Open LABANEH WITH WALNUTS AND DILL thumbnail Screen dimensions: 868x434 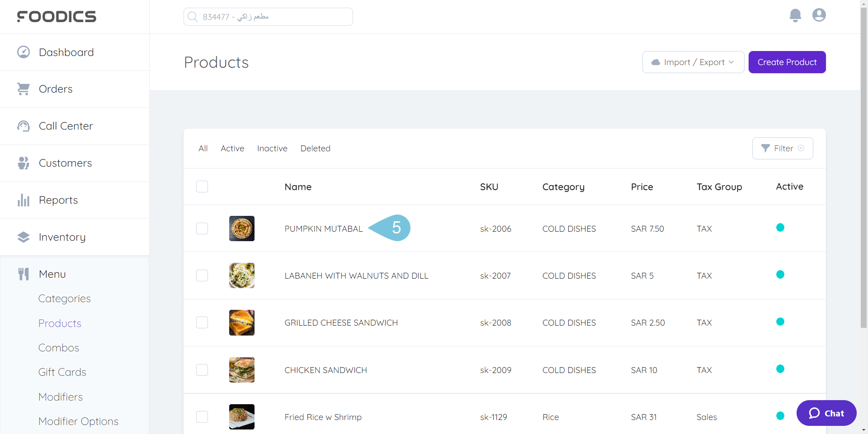(242, 275)
